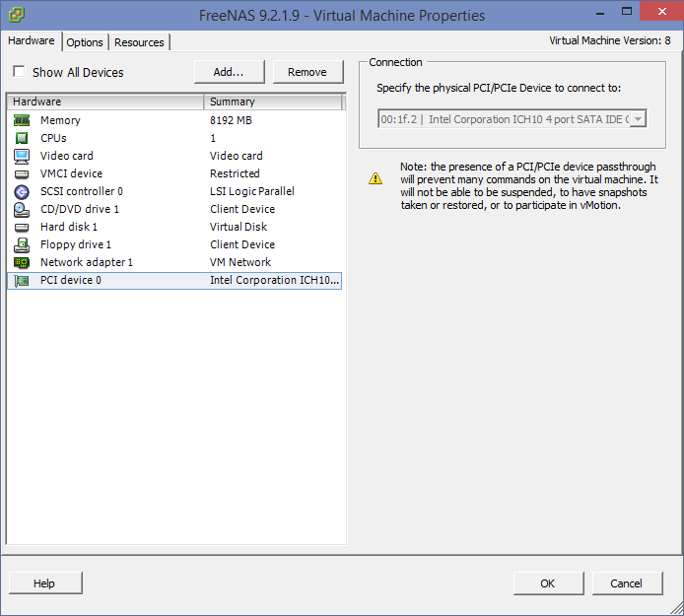
Task: Select the Memory row label
Action: [x=60, y=120]
